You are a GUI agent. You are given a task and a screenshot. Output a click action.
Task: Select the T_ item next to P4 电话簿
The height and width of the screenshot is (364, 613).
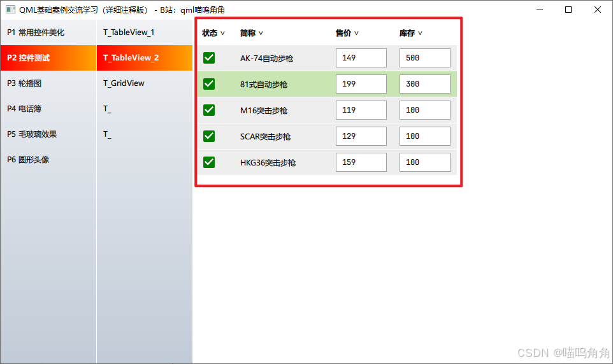[x=145, y=109]
